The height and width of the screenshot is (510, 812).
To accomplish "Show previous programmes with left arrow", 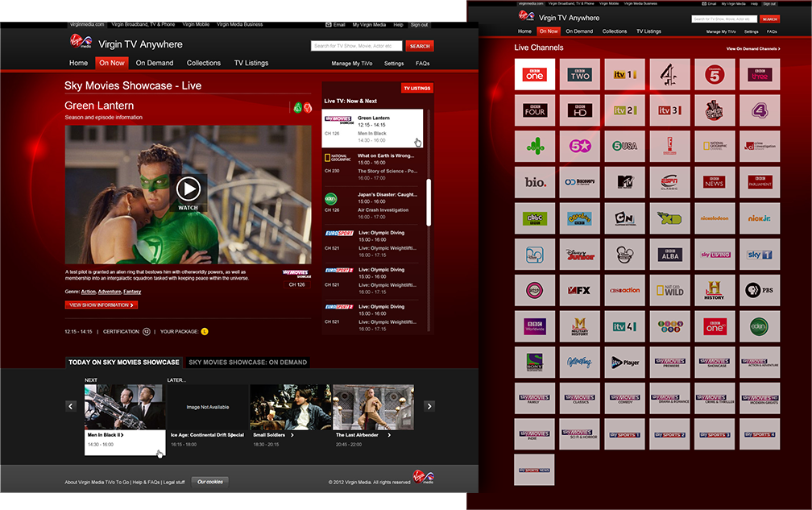I will coord(71,406).
